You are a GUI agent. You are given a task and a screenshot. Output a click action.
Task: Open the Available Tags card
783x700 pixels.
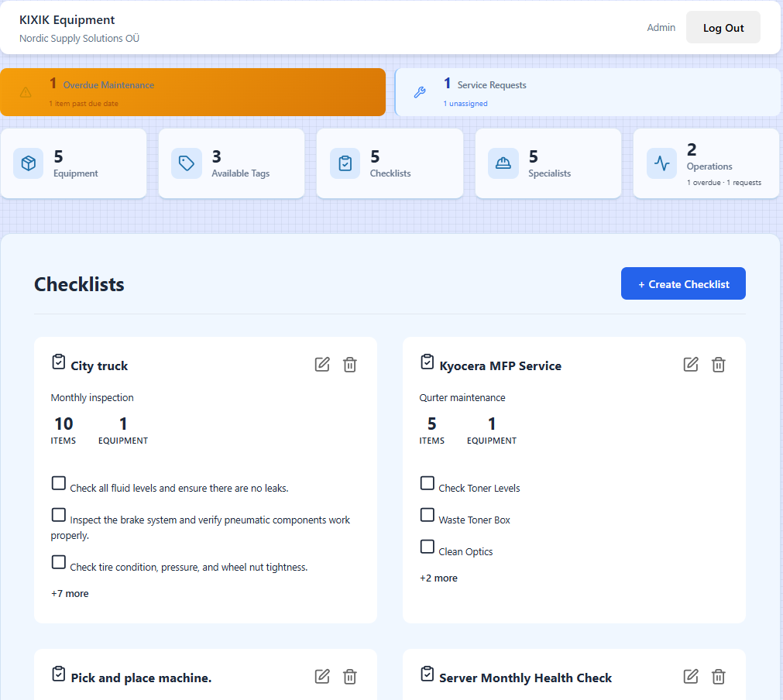click(232, 163)
